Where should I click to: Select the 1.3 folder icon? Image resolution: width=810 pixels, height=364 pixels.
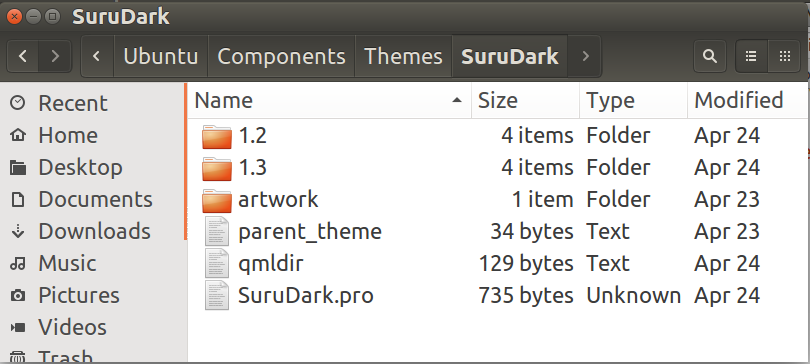click(216, 168)
